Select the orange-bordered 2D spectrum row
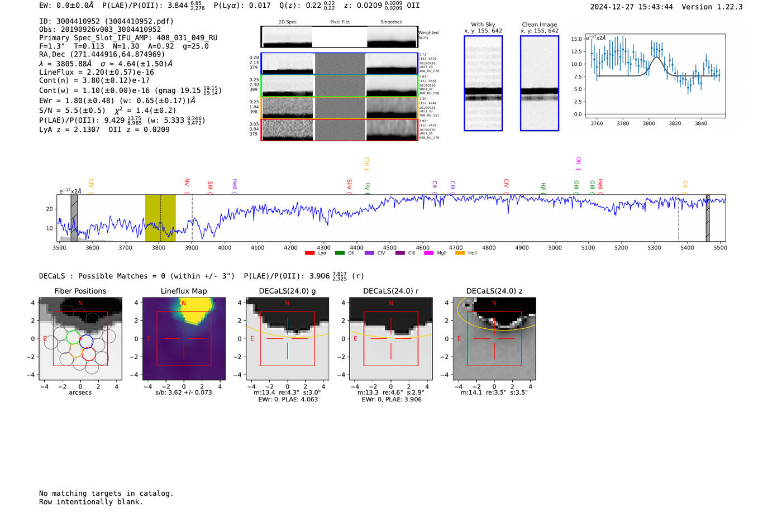Viewport: 782px width, 532px height. (x=340, y=108)
